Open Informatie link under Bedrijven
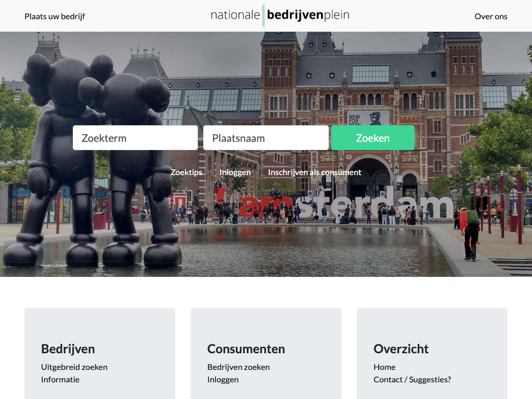 [60, 380]
